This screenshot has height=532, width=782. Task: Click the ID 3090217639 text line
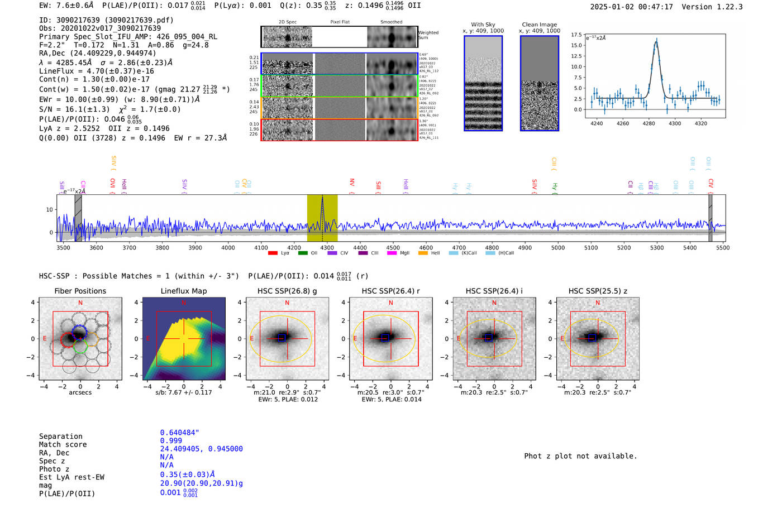click(106, 20)
